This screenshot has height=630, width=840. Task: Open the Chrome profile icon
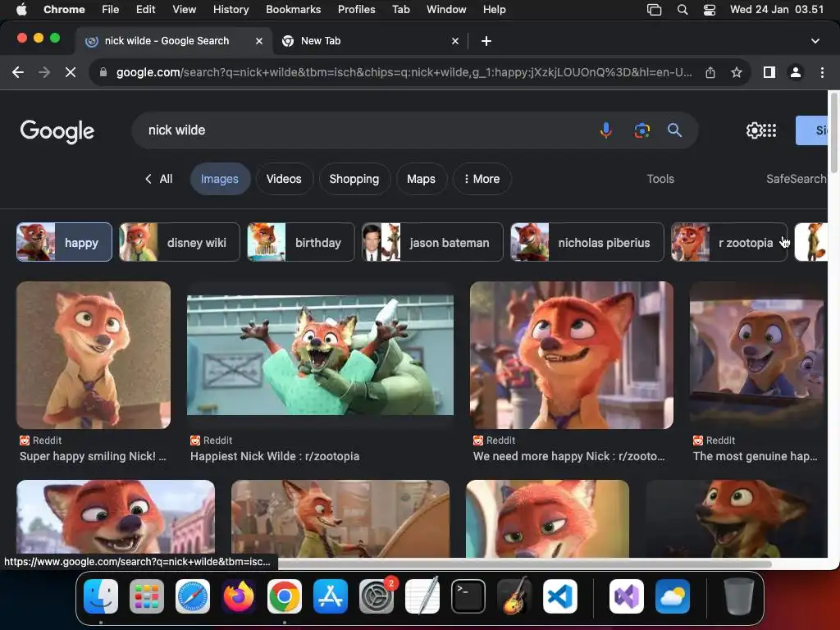click(x=796, y=72)
